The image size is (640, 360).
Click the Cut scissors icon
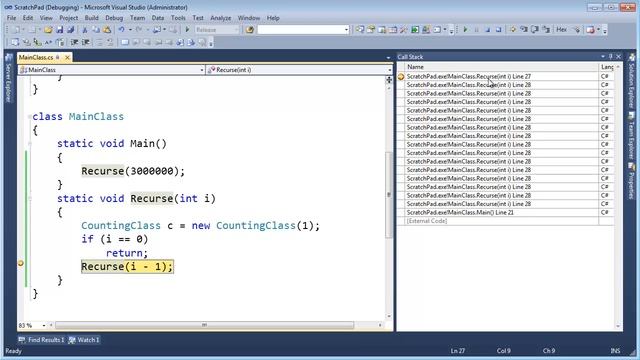click(x=85, y=30)
